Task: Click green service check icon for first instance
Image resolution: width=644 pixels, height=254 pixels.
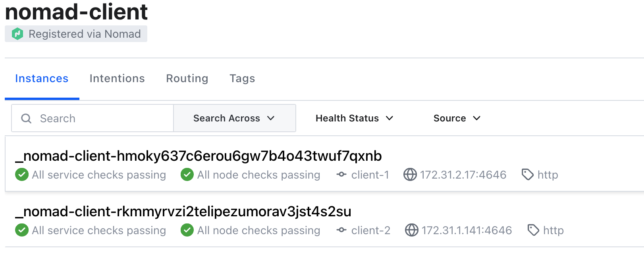Action: (x=22, y=175)
